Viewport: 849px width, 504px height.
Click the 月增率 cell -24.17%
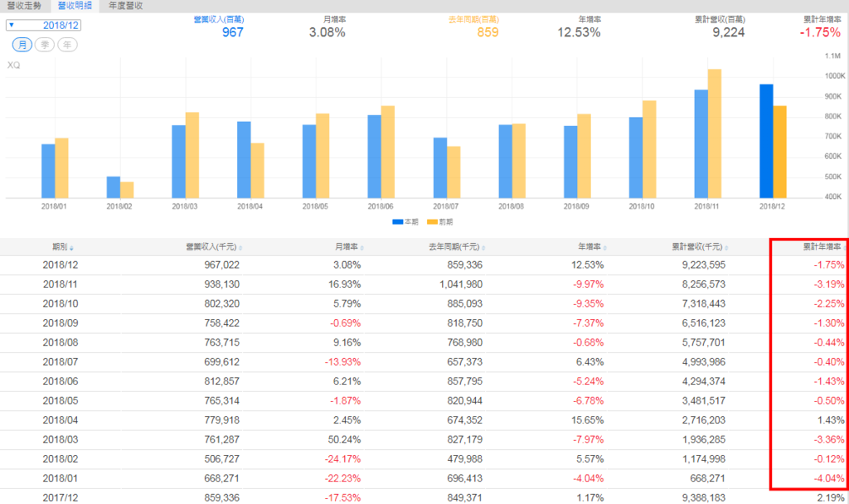tap(342, 459)
